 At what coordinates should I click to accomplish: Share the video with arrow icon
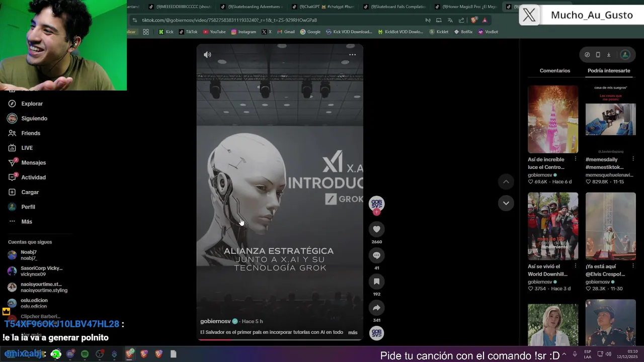376,308
